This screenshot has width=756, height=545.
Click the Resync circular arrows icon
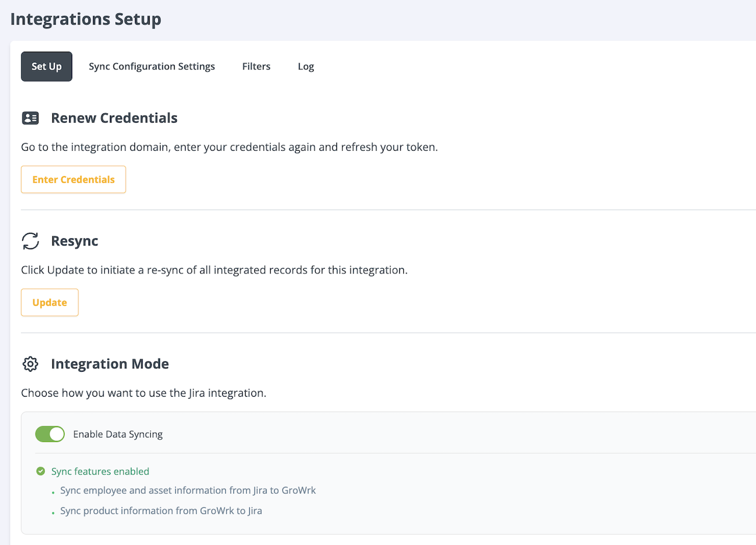(30, 241)
